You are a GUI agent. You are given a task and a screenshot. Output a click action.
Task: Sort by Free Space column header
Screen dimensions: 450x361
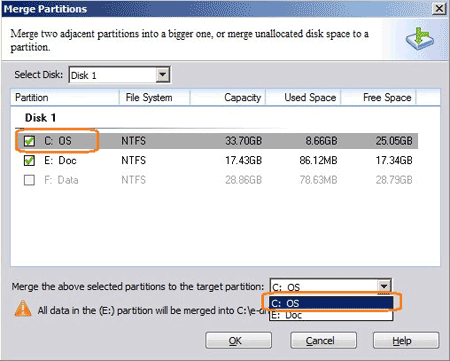coord(378,97)
